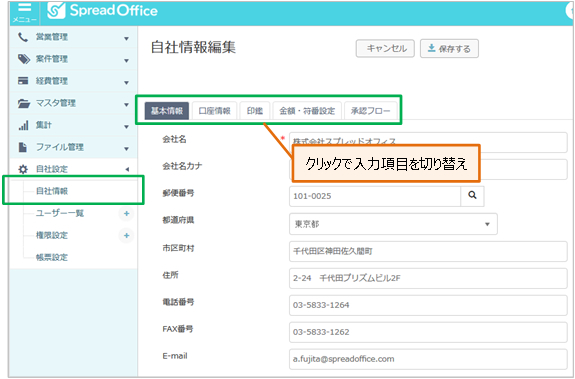The width and height of the screenshot is (575, 379).
Task: Click the FAX番号 field with 03-5833-1262
Action: (x=428, y=332)
